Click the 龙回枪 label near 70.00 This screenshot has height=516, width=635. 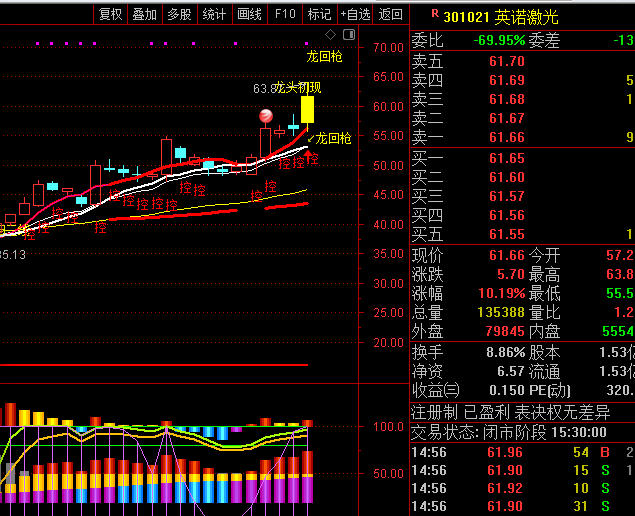pos(323,57)
